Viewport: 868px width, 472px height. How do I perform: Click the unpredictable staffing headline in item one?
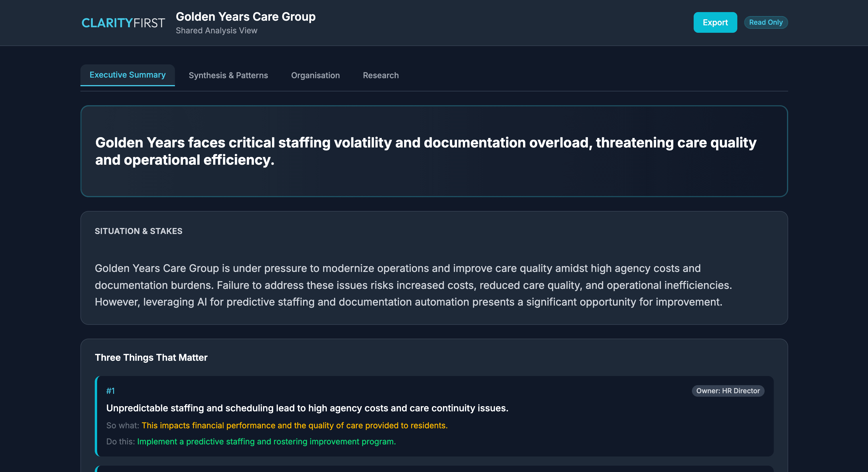pyautogui.click(x=307, y=408)
